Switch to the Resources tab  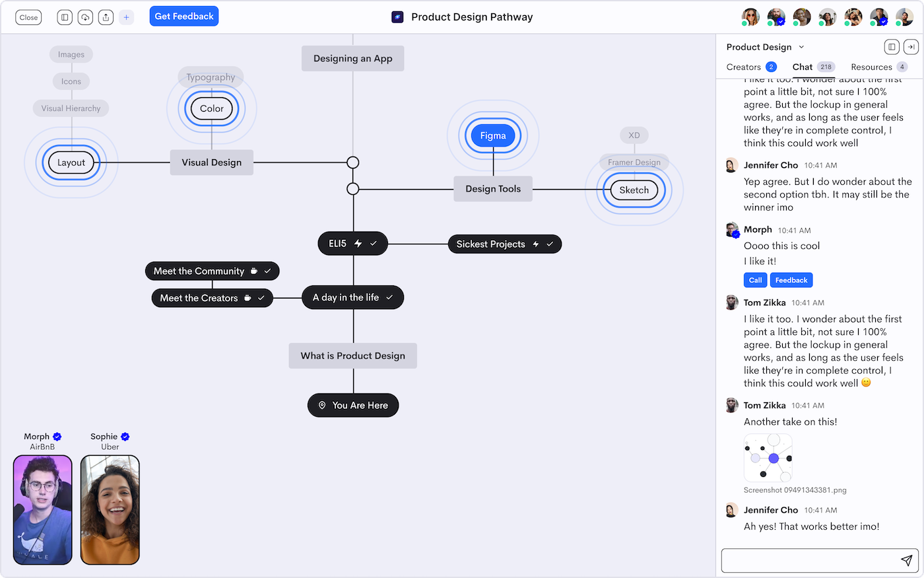[879, 67]
